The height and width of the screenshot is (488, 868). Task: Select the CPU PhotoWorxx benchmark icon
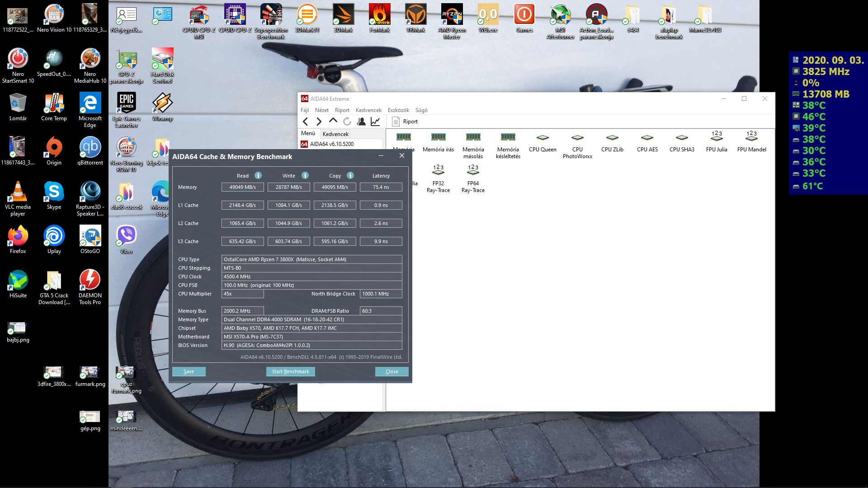coord(577,145)
